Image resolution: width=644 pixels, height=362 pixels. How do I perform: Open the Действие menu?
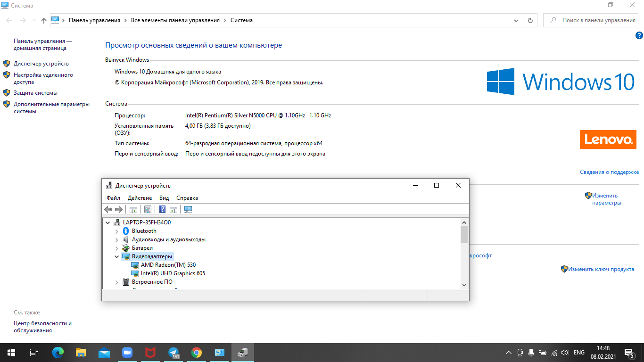pos(140,198)
